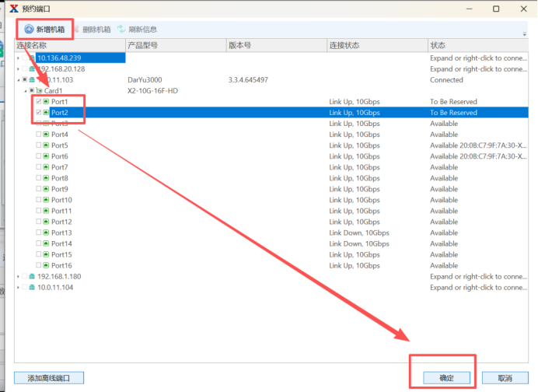The height and width of the screenshot is (392, 538).
Task: Click Port1's To Be Reserved status
Action: [453, 102]
